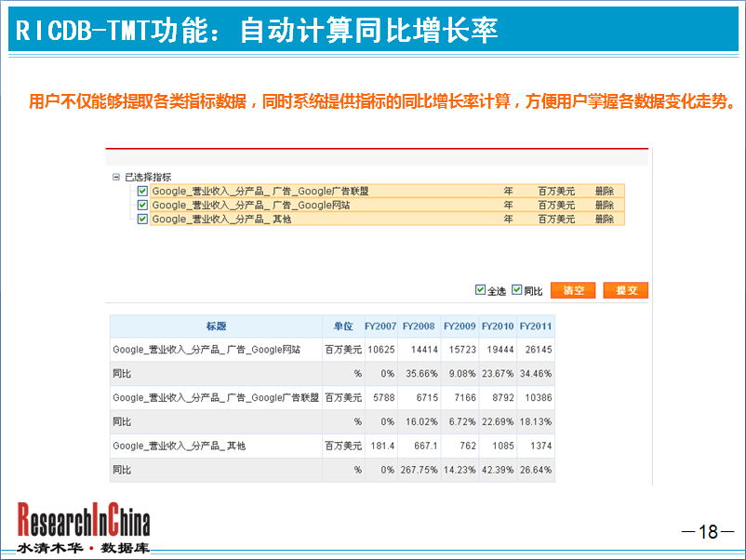
Task: Click the 7166 table cell
Action: click(460, 398)
